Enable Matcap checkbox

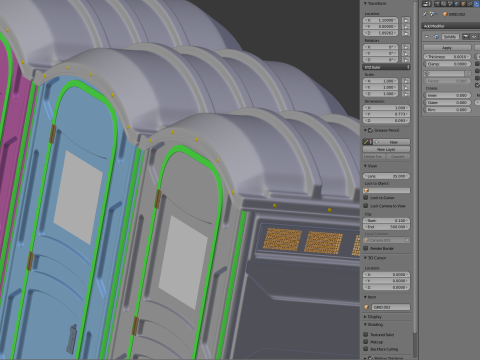[366, 342]
